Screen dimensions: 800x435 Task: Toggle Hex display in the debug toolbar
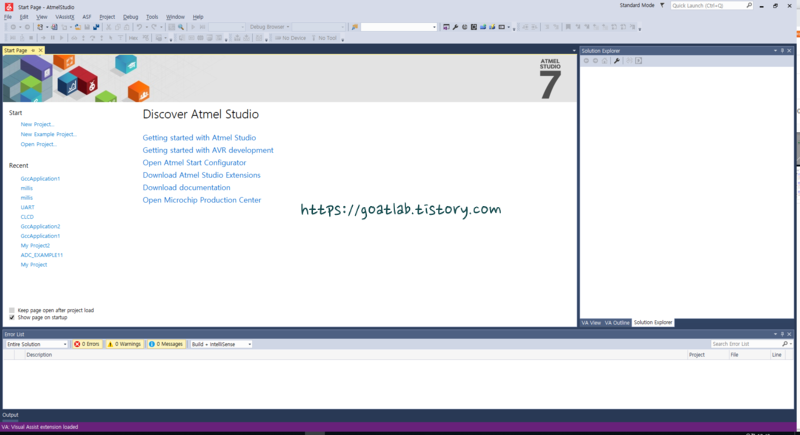(133, 38)
